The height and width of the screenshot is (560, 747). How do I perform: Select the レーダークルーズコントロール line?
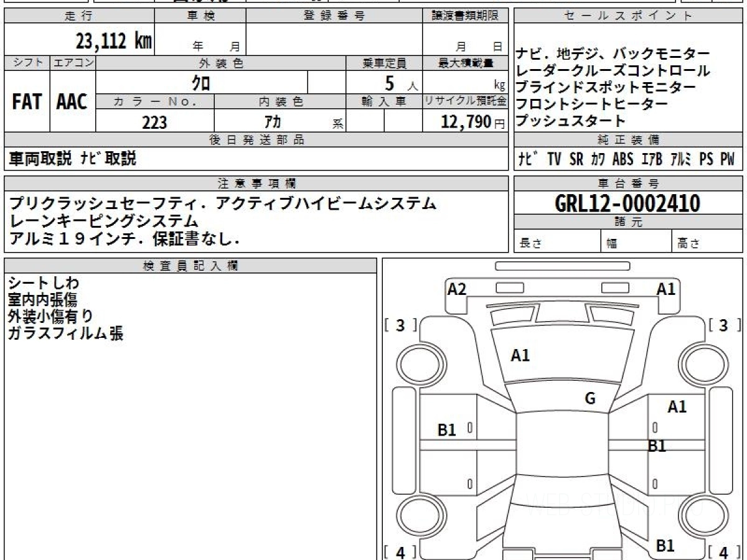click(x=613, y=71)
